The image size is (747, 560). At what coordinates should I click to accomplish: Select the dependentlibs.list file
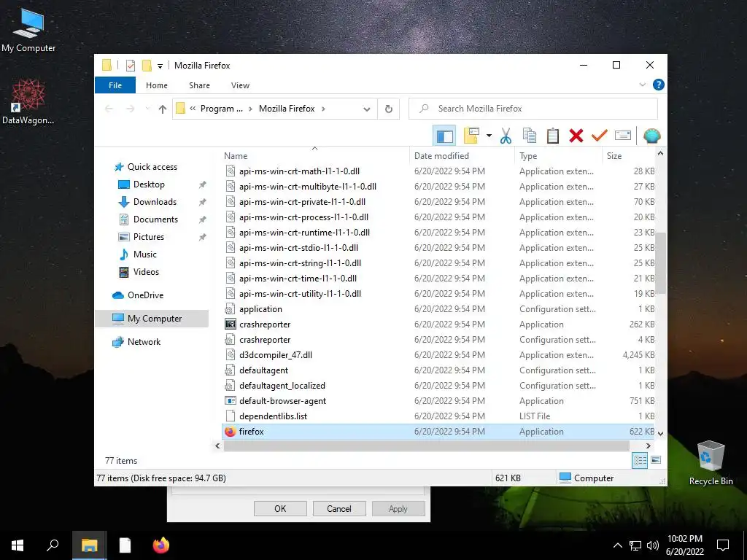[438, 416]
